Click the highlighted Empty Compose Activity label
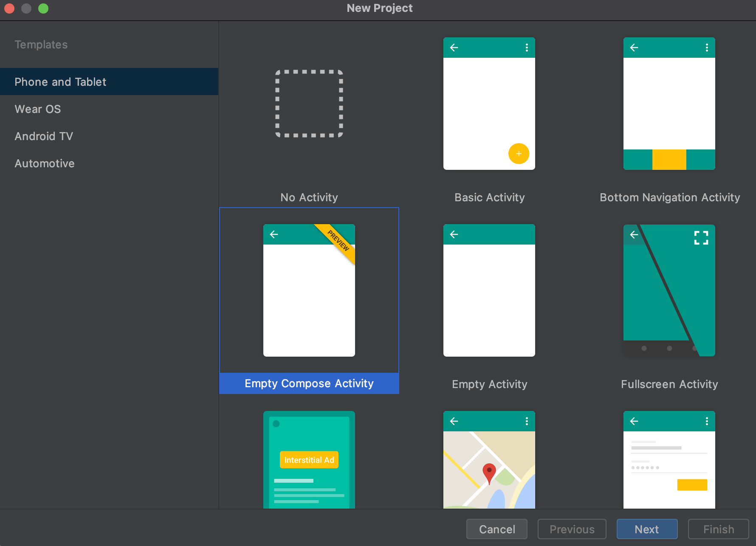This screenshot has height=546, width=756. point(309,383)
